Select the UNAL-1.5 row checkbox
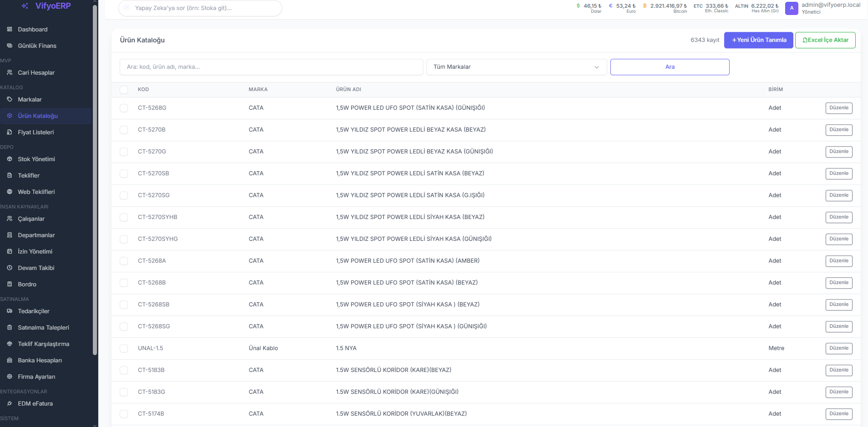This screenshot has height=427, width=868. (124, 348)
